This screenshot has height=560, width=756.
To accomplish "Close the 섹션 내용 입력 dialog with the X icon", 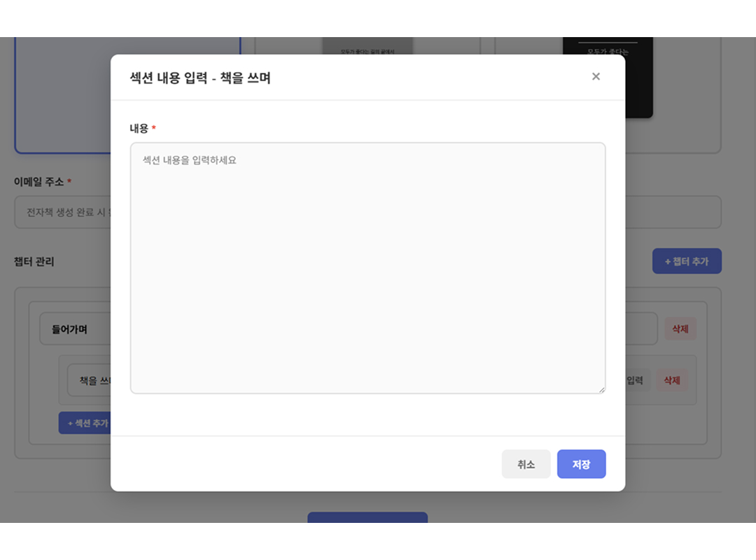I will (x=596, y=76).
